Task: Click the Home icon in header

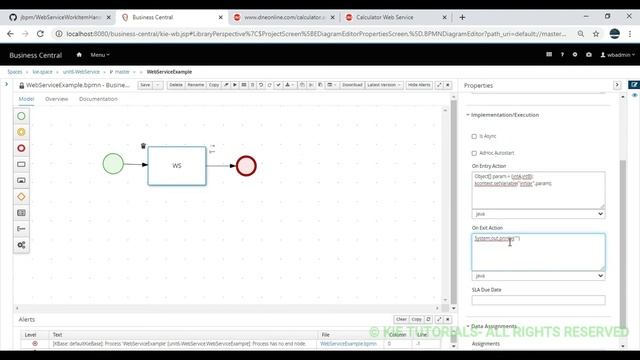Action: point(79,55)
